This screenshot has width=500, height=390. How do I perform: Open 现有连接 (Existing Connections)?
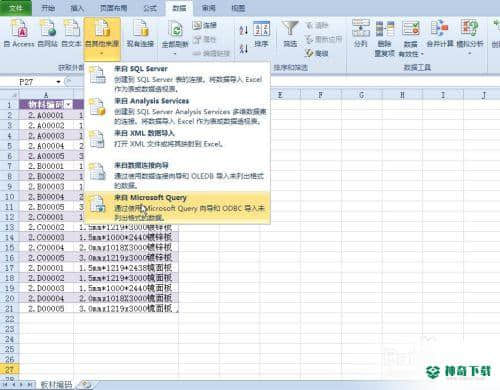coord(140,33)
